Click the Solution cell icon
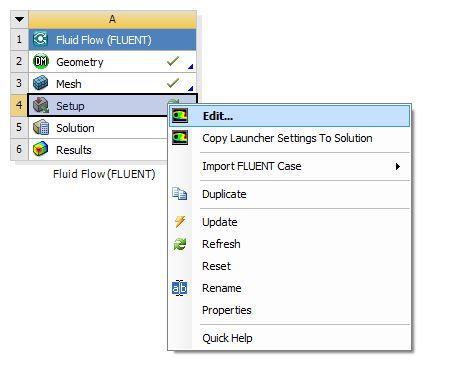The width and height of the screenshot is (454, 377). click(x=41, y=127)
